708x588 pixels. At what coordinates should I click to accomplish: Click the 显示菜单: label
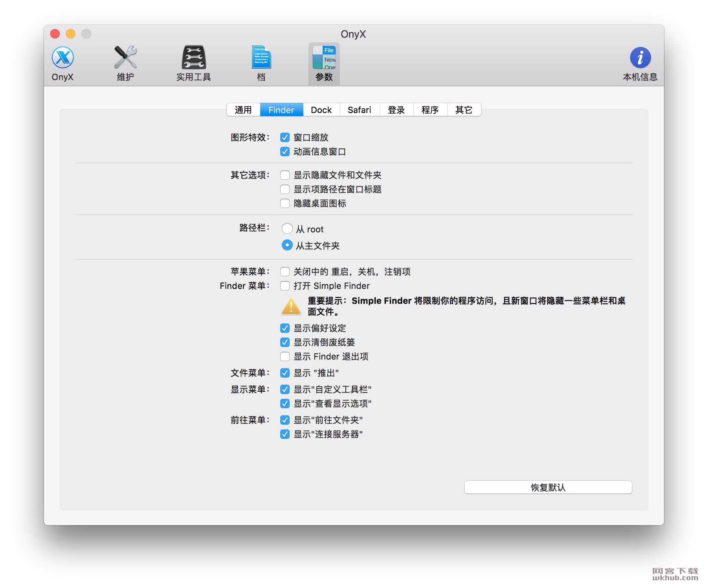click(250, 389)
